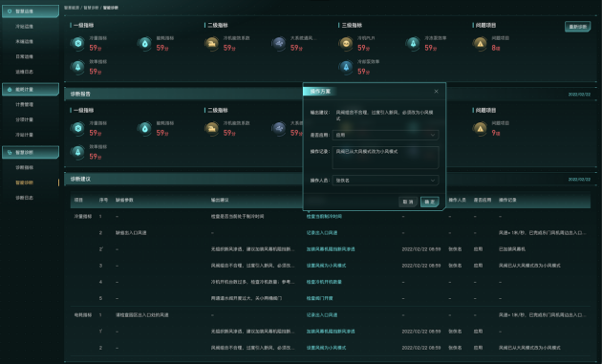Open the 操作人员 dropdown in the dialog
This screenshot has height=364, width=602.
coord(385,180)
